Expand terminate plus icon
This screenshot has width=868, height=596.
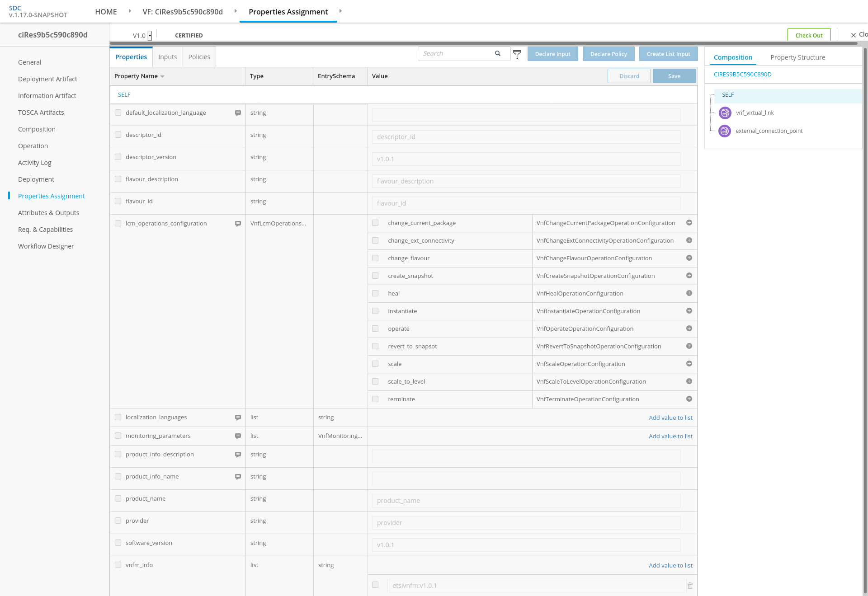pyautogui.click(x=689, y=399)
